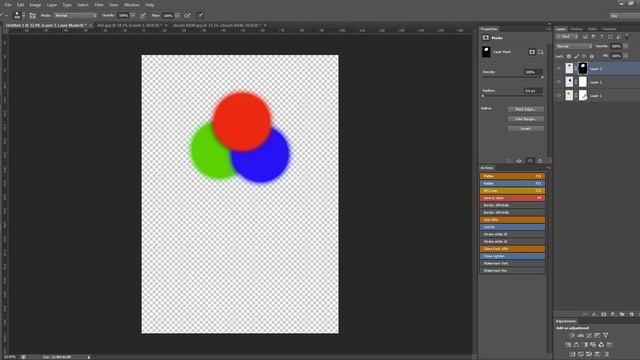Filter layers by pixel layers
The height and width of the screenshot is (360, 640).
coord(585,37)
